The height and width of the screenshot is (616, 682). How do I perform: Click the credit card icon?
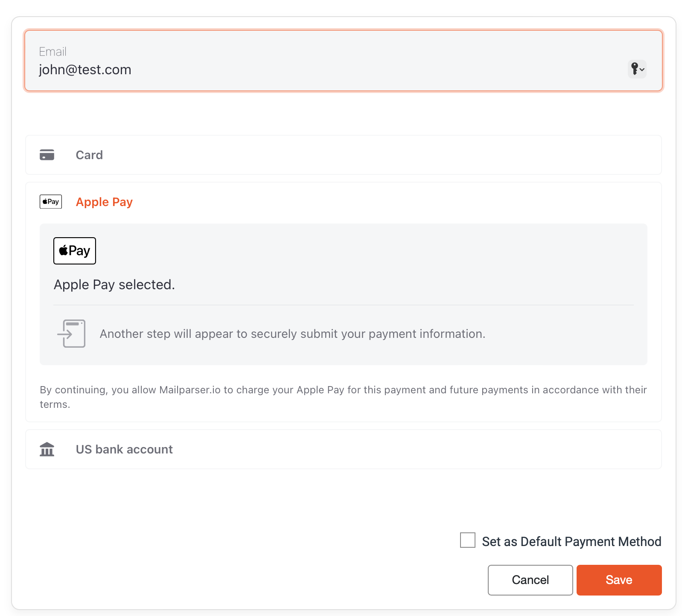click(47, 155)
